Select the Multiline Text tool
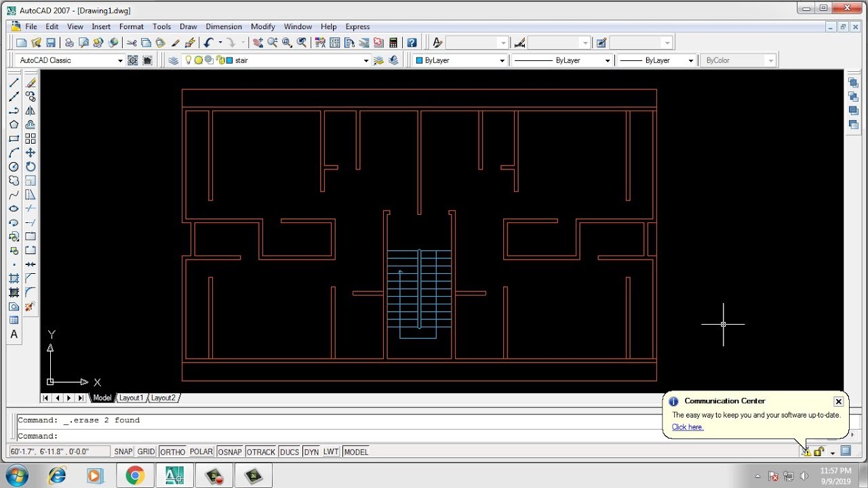 click(x=14, y=334)
